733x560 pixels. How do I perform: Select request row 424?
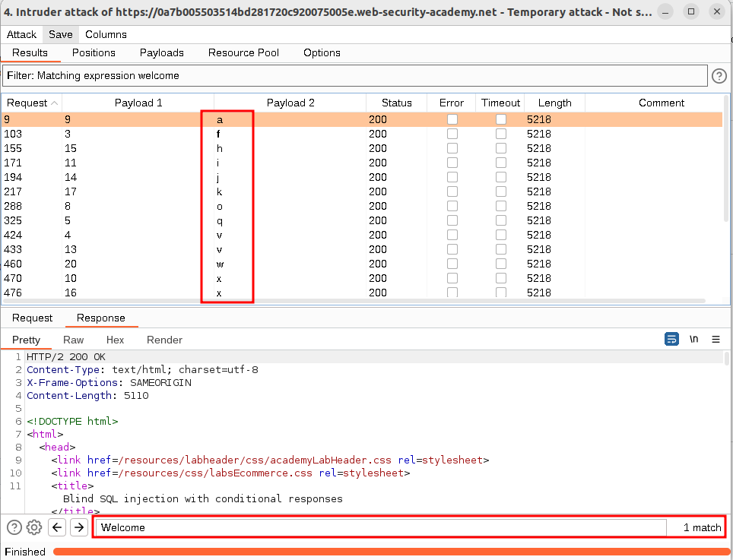tap(362, 236)
